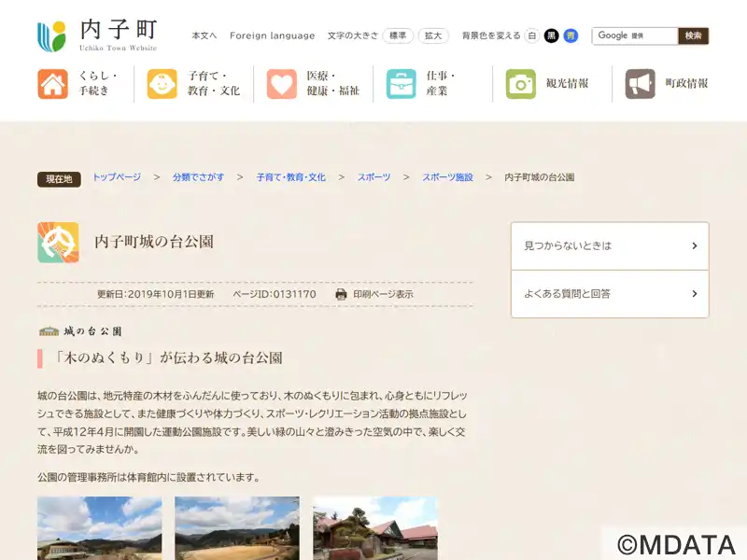Go to スポーツ施設 breadcrumb link
Image resolution: width=747 pixels, height=560 pixels.
tap(447, 177)
